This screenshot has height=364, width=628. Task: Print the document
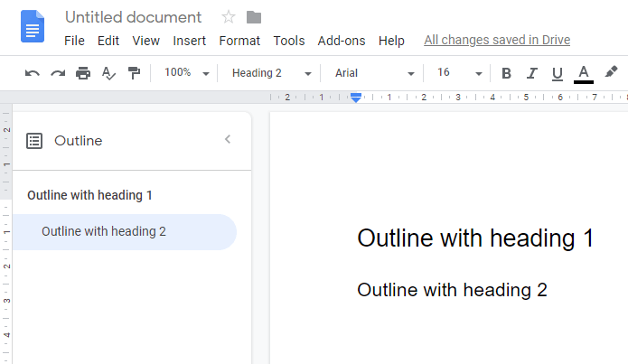83,73
